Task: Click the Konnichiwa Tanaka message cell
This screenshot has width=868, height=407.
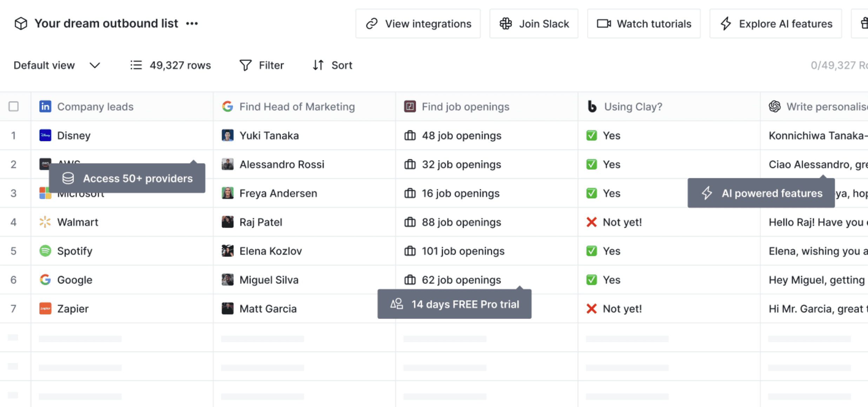Action: tap(814, 135)
